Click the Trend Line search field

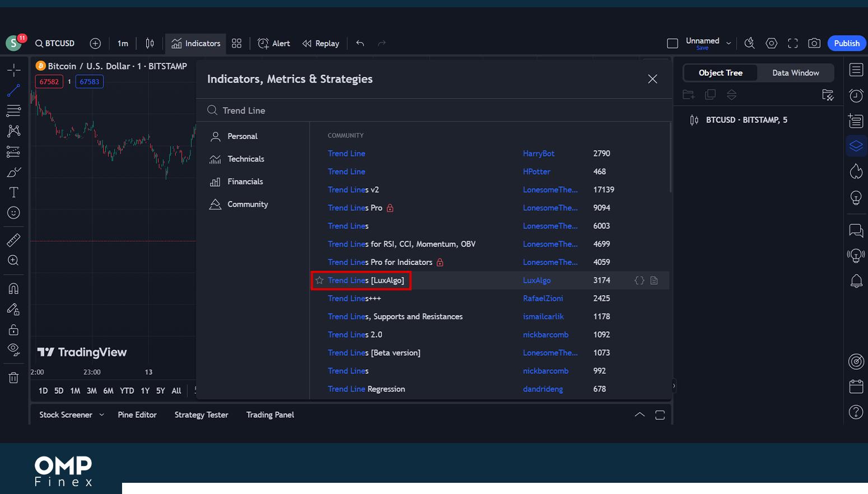tap(434, 110)
